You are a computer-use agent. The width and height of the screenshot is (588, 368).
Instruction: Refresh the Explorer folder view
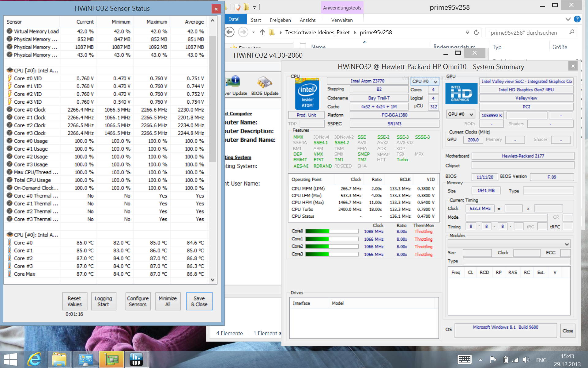pyautogui.click(x=476, y=33)
